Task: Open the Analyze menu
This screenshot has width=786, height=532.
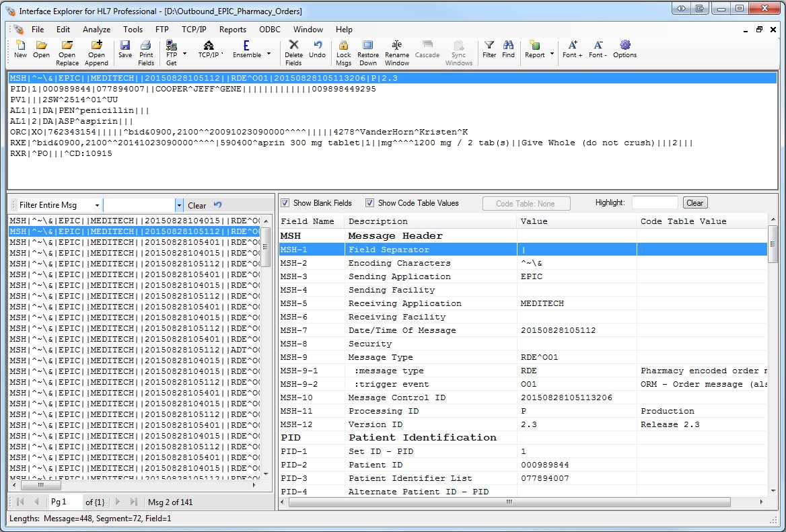Action: click(x=96, y=30)
